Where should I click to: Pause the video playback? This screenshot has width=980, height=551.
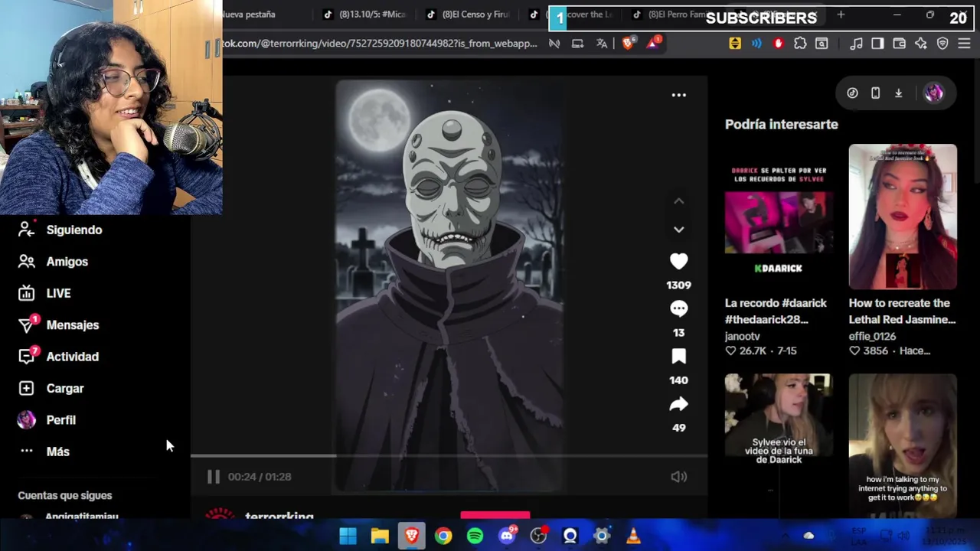[x=214, y=477]
